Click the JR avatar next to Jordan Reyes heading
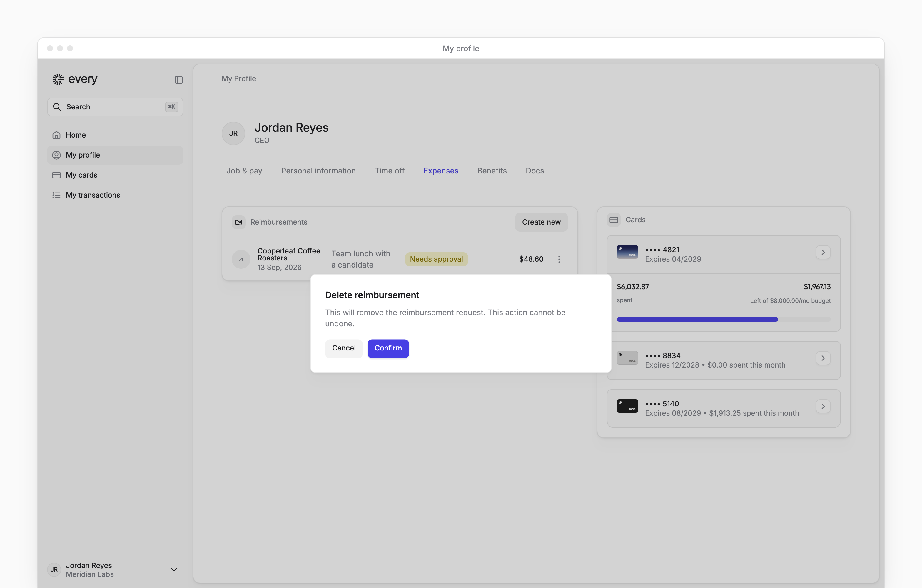 tap(233, 133)
